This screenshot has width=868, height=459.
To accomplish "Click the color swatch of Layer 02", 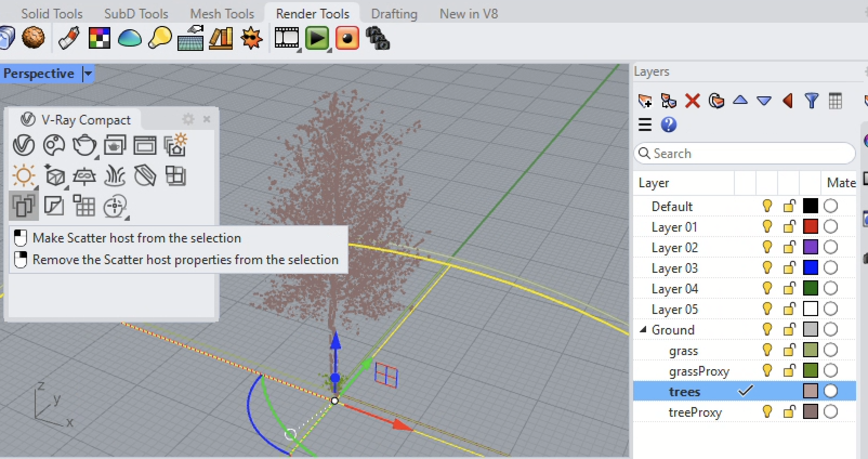I will click(810, 247).
